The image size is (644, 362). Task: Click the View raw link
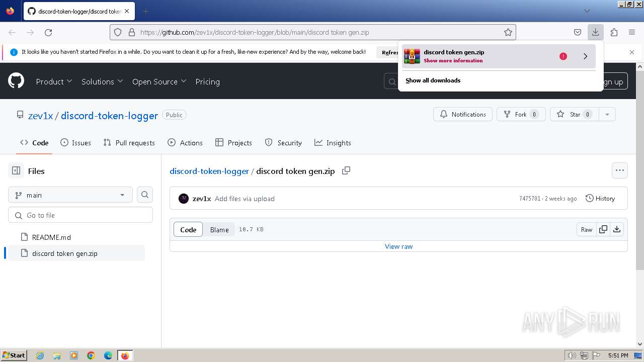(398, 246)
